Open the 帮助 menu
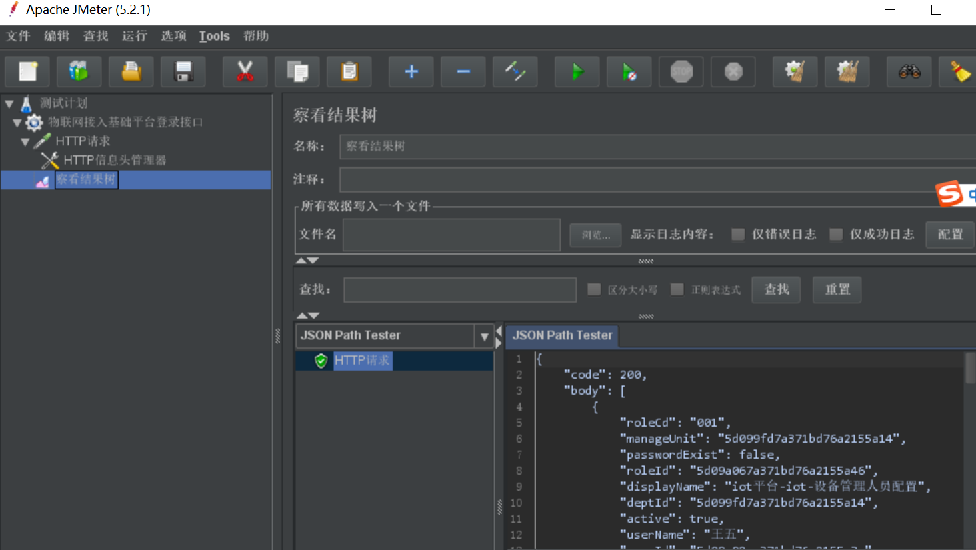976x550 pixels. (256, 36)
